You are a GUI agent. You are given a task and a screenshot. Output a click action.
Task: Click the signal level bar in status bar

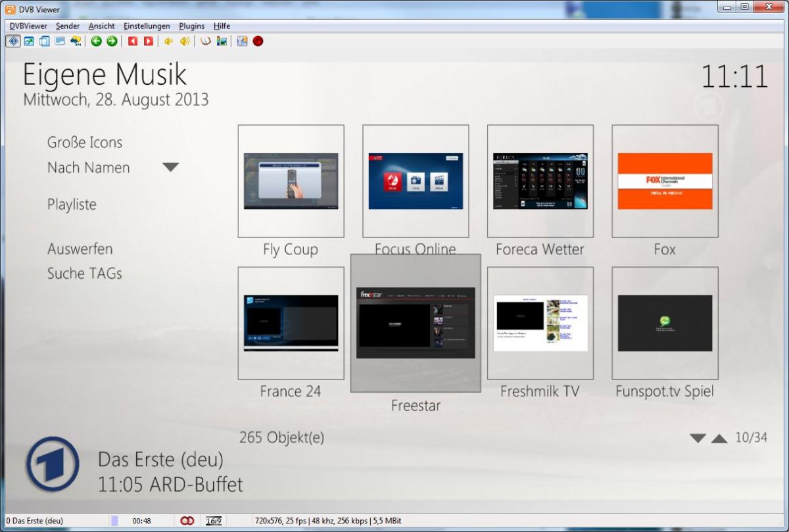pyautogui.click(x=114, y=521)
